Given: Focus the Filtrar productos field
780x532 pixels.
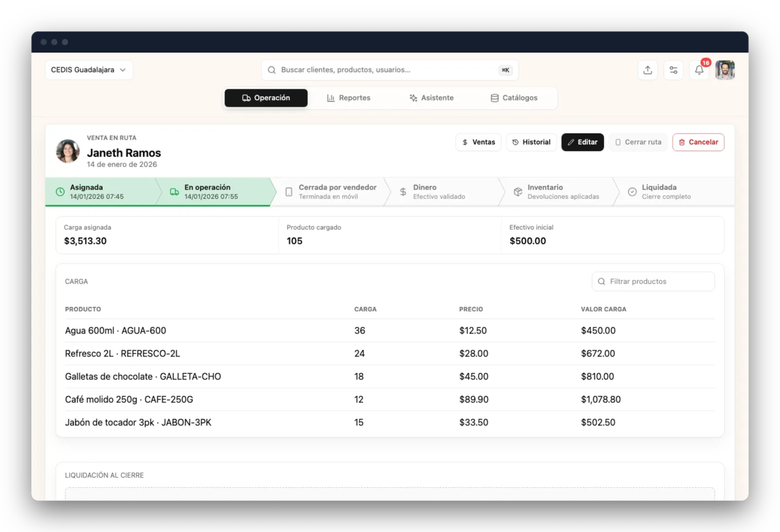Looking at the screenshot, I should tap(653, 282).
